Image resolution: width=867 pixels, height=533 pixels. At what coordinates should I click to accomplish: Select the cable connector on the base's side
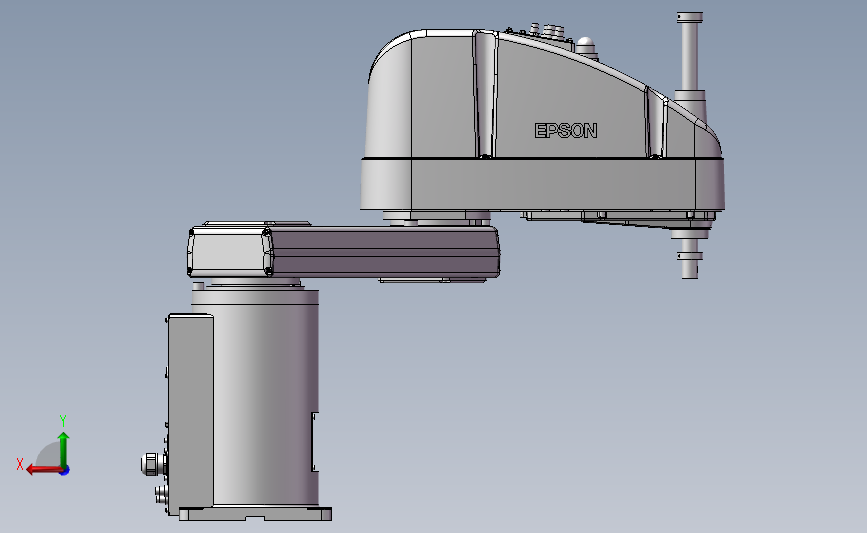coord(154,464)
